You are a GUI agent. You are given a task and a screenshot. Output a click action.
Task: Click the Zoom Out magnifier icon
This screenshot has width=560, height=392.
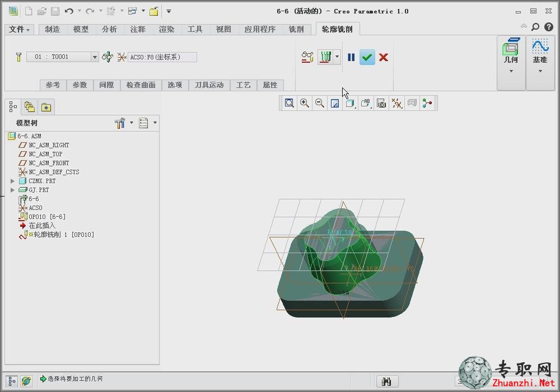point(320,103)
